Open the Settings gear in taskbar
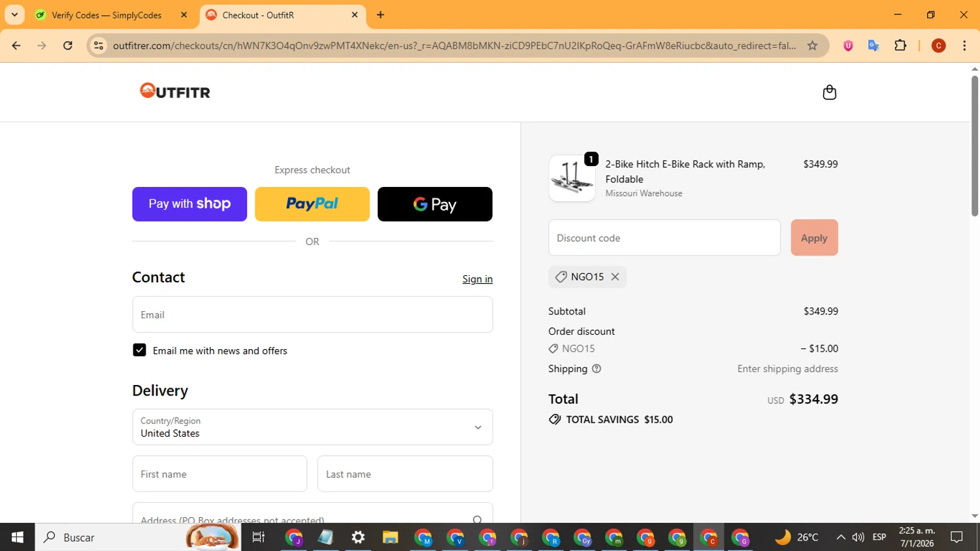 coord(358,537)
